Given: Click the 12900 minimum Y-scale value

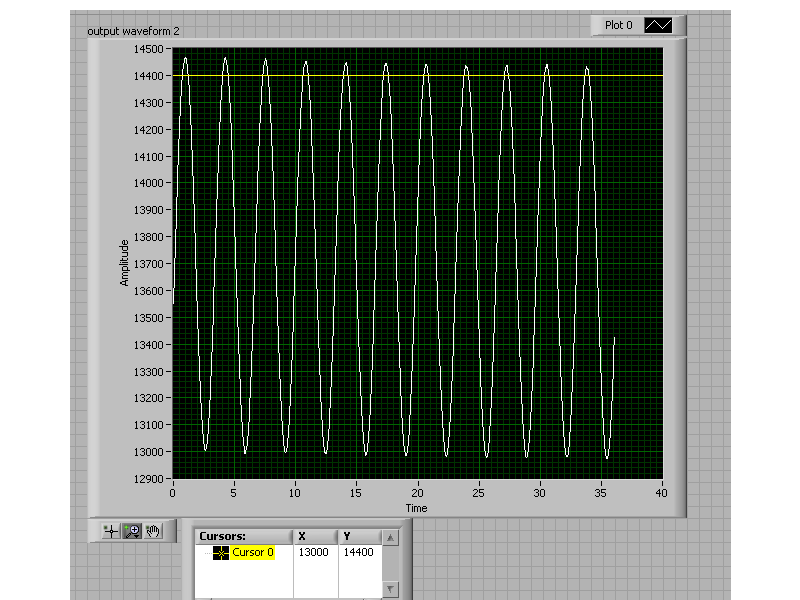Looking at the screenshot, I should coord(149,479).
